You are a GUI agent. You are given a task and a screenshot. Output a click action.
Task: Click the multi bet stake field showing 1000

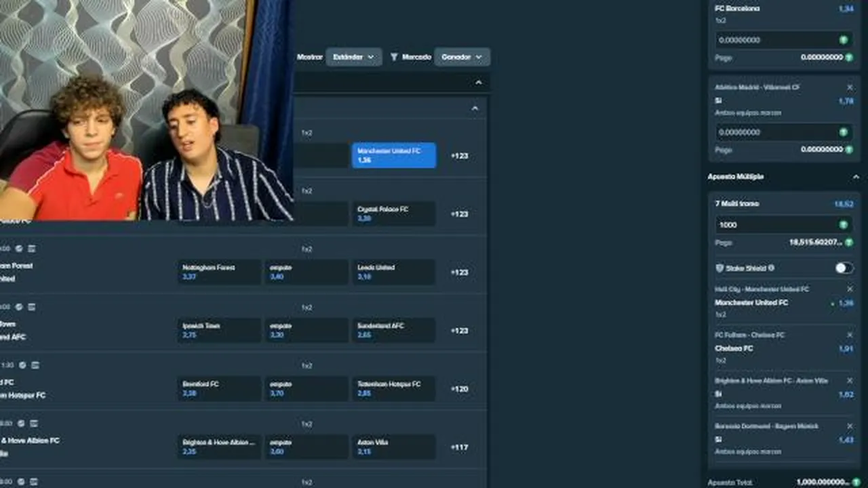point(784,225)
